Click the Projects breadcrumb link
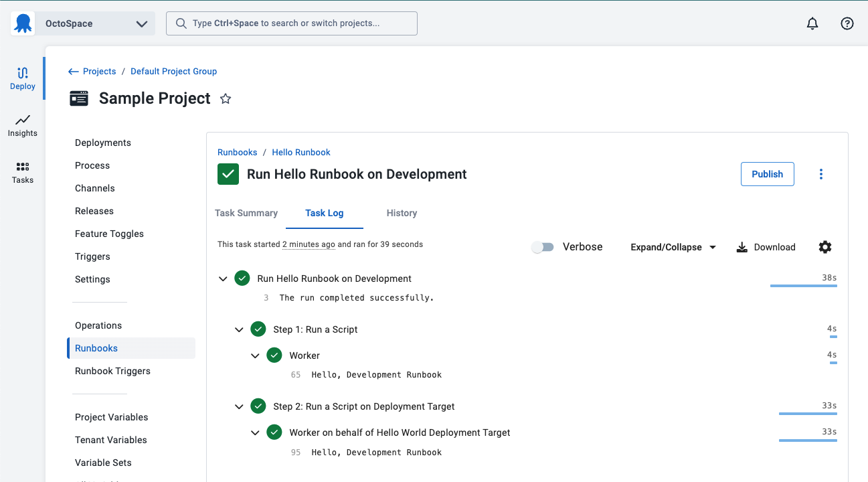This screenshot has height=482, width=868. (100, 72)
